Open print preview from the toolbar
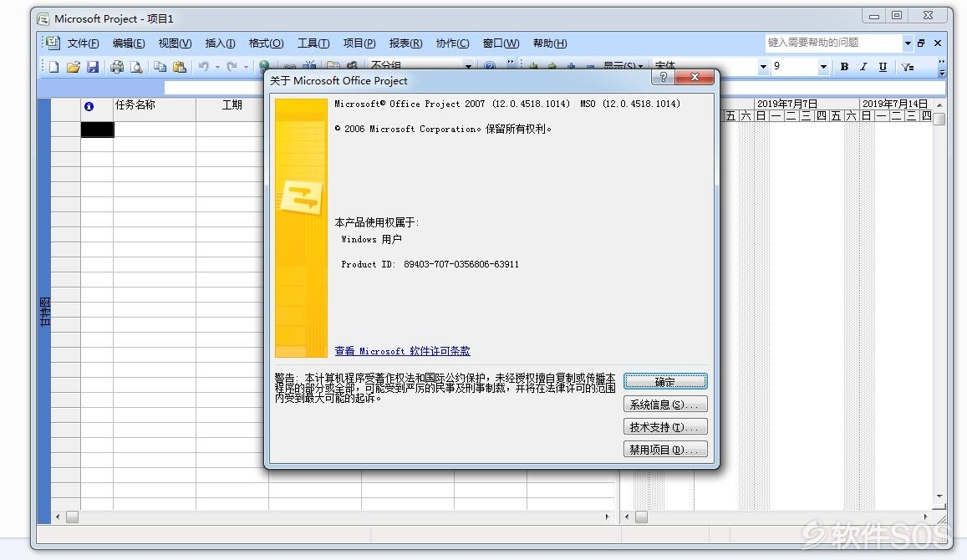967x560 pixels. click(x=136, y=67)
